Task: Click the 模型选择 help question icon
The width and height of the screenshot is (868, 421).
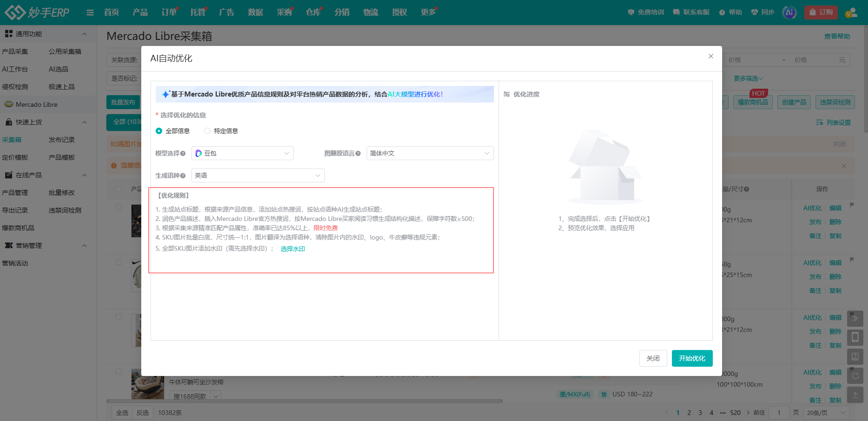Action: point(183,154)
